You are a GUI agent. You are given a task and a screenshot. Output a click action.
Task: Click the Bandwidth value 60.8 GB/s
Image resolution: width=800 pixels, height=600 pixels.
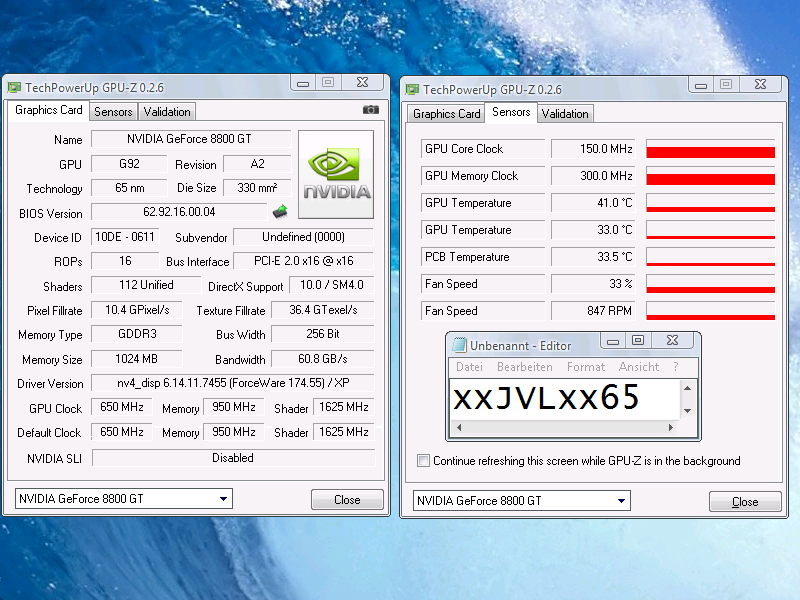pos(323,359)
